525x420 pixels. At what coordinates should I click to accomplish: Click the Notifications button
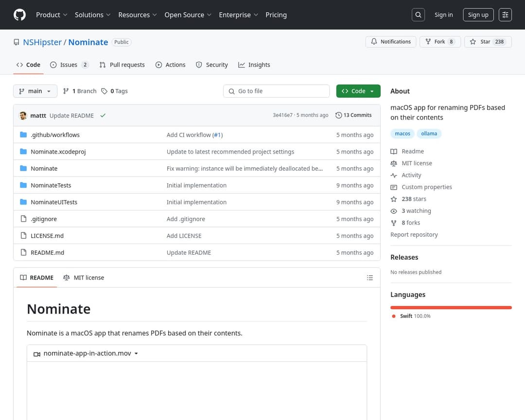(x=390, y=41)
